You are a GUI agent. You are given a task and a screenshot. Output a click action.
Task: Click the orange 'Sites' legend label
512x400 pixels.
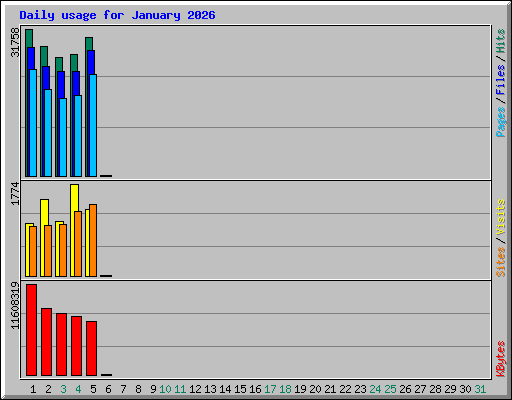point(500,262)
